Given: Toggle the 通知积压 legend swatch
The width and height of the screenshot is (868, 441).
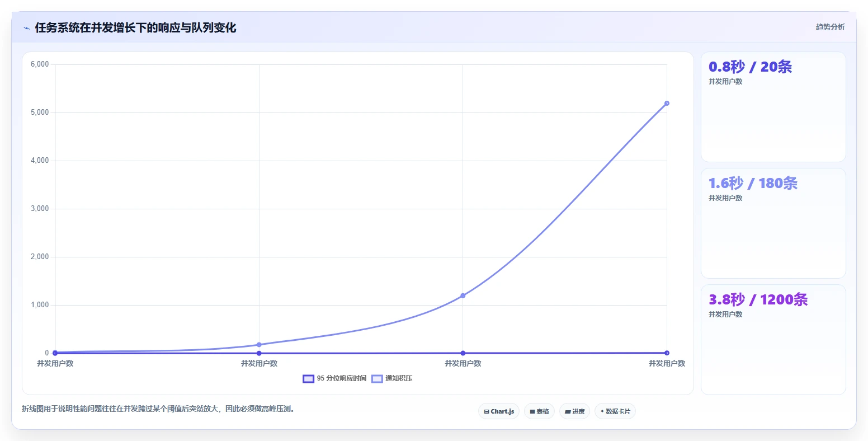Looking at the screenshot, I should (377, 379).
